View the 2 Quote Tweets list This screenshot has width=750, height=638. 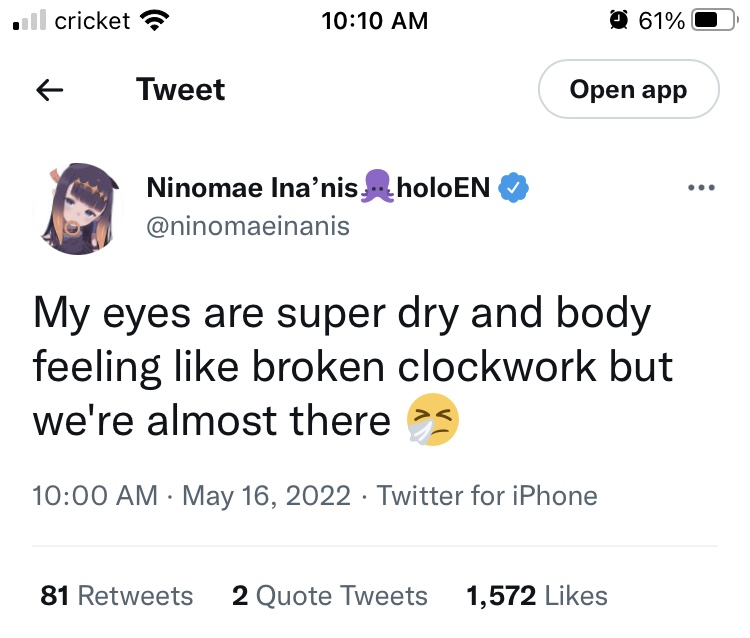[329, 596]
